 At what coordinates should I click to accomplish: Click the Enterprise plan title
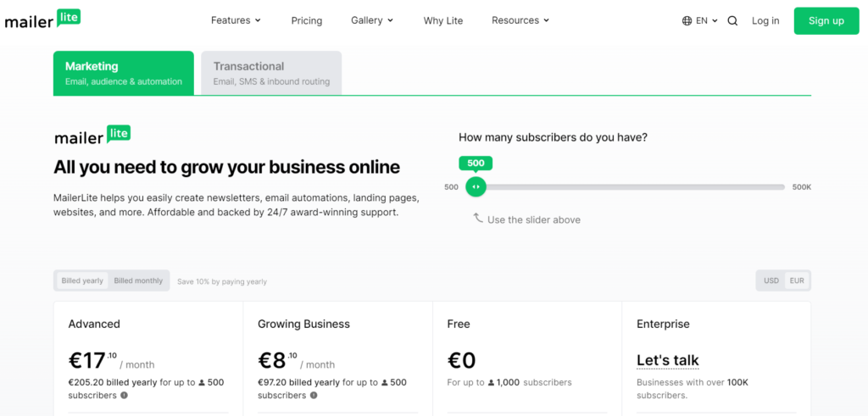point(663,324)
